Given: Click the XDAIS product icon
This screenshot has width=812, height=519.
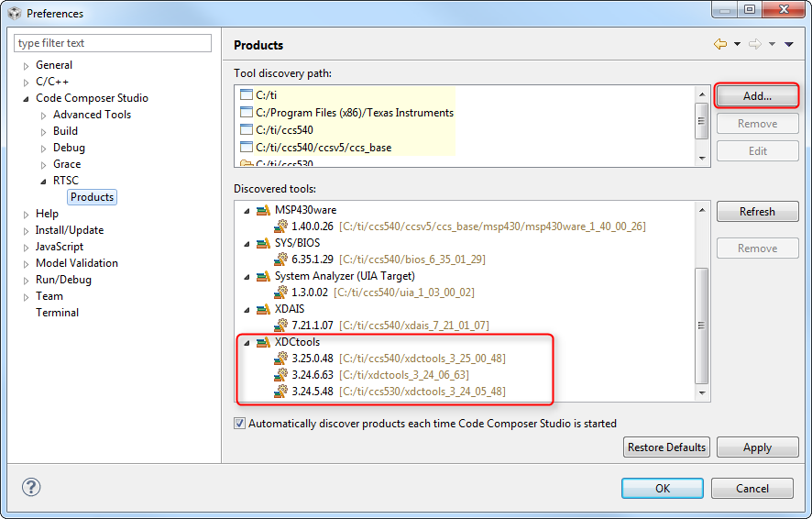Looking at the screenshot, I should [263, 309].
